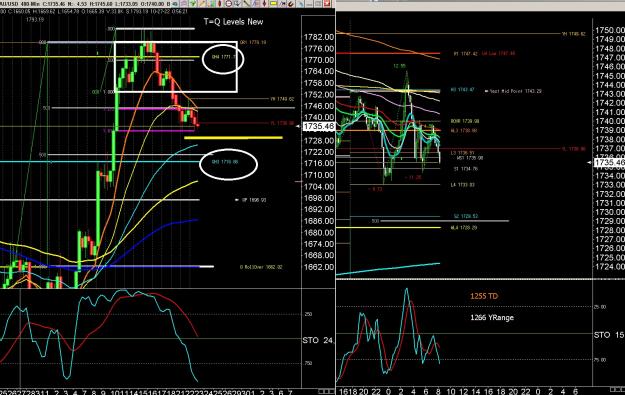Close the left chart window with red X
The image size is (625, 395).
coord(327,4)
